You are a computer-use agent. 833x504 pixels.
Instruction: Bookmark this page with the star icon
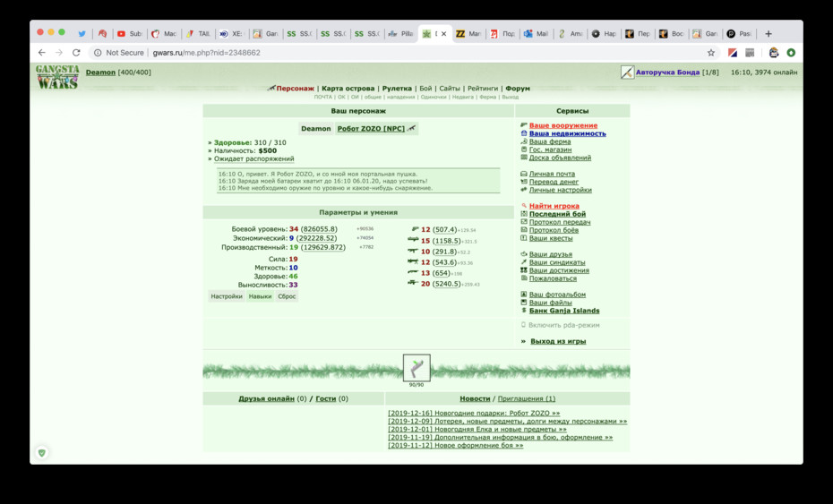pos(711,53)
